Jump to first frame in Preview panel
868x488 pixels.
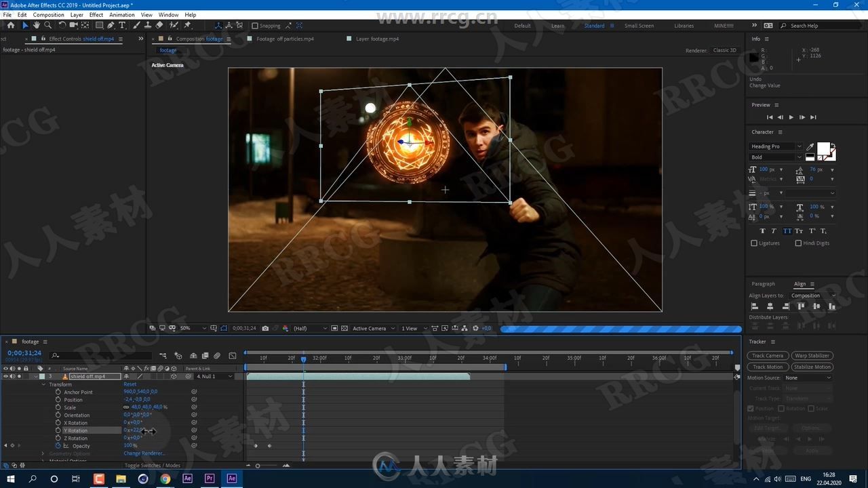769,117
